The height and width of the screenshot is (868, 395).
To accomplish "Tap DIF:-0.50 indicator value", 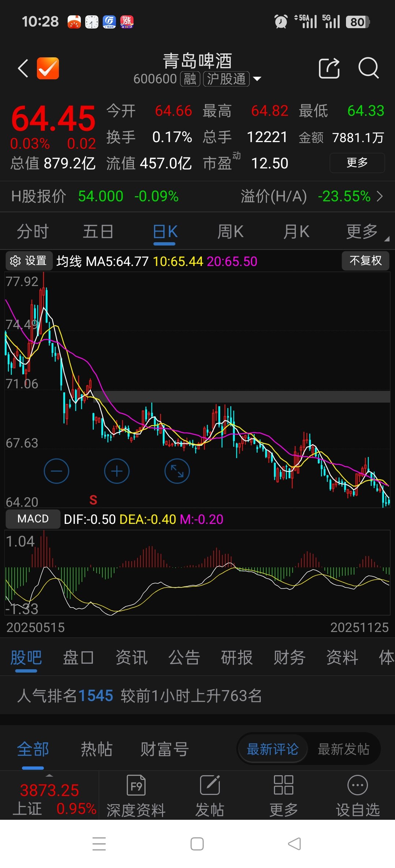I will [x=90, y=519].
